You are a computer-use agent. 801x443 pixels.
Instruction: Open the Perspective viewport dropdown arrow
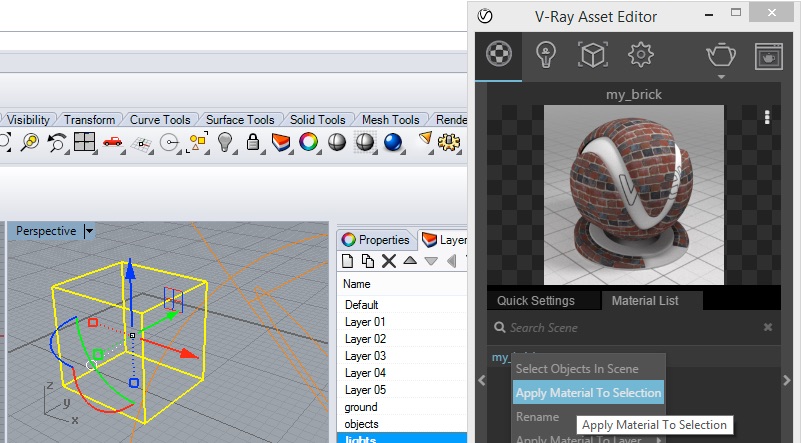pos(89,231)
